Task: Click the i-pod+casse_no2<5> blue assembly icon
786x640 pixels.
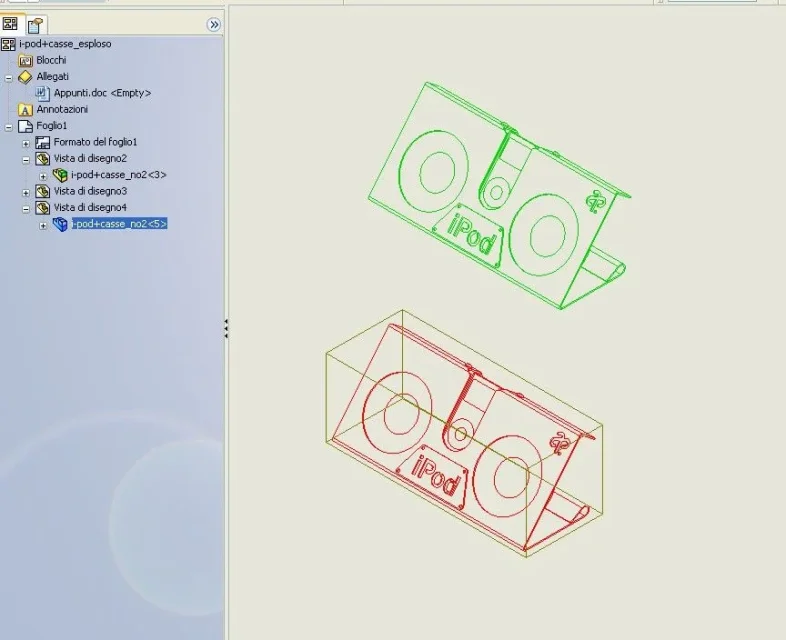Action: click(x=60, y=225)
